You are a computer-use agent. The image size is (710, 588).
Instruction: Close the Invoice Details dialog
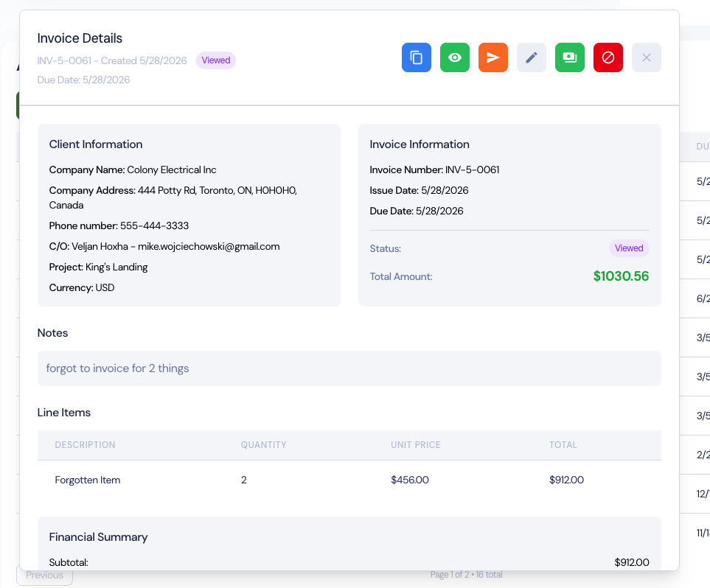point(646,57)
